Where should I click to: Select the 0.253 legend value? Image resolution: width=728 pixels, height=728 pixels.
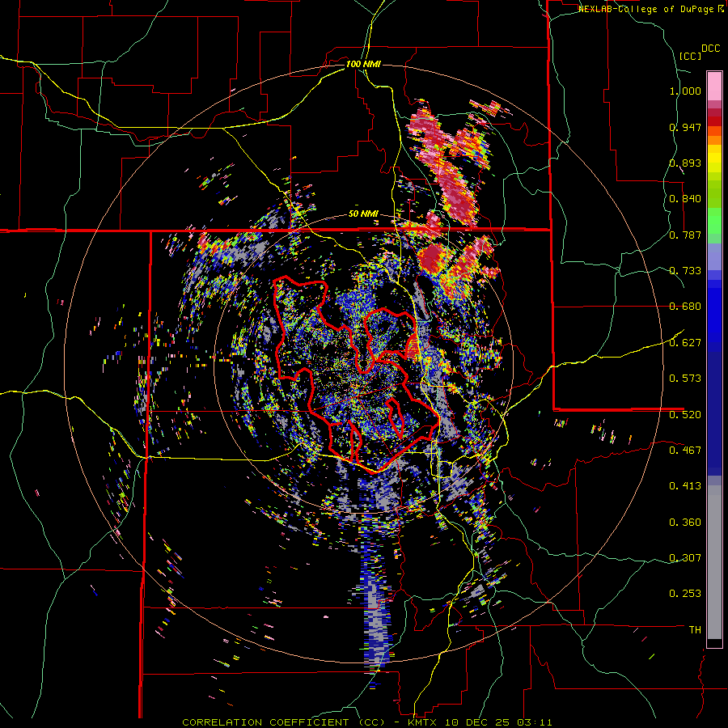click(x=685, y=594)
